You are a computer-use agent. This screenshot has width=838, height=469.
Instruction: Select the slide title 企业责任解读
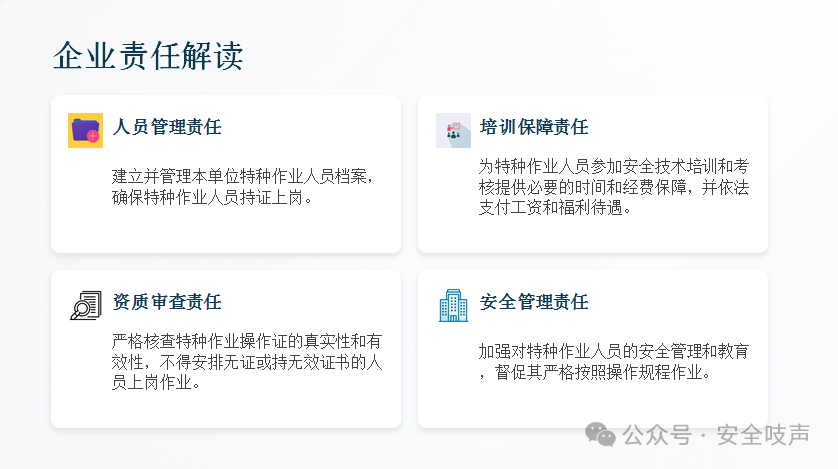click(x=148, y=56)
